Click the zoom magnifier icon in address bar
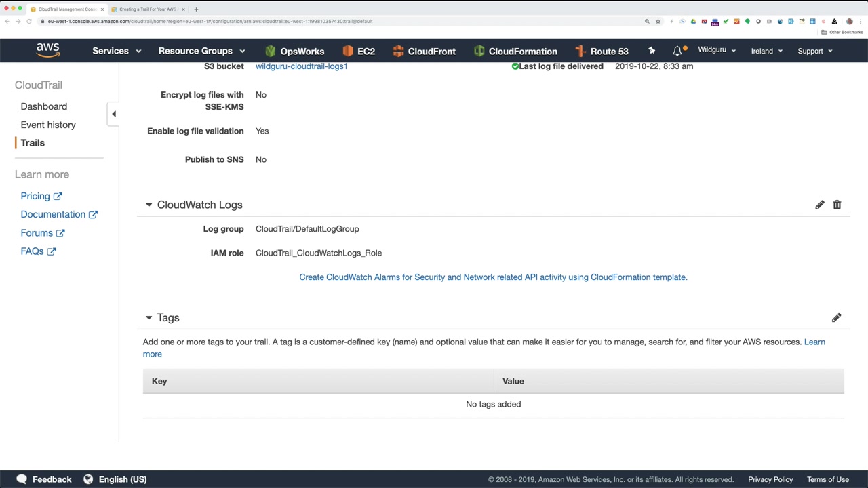 pos(647,21)
